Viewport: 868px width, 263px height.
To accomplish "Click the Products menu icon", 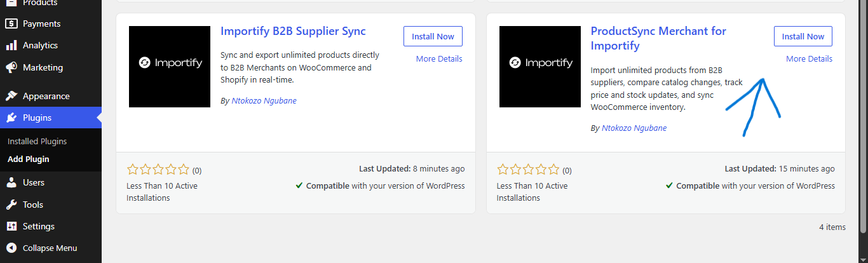I will pos(11,3).
